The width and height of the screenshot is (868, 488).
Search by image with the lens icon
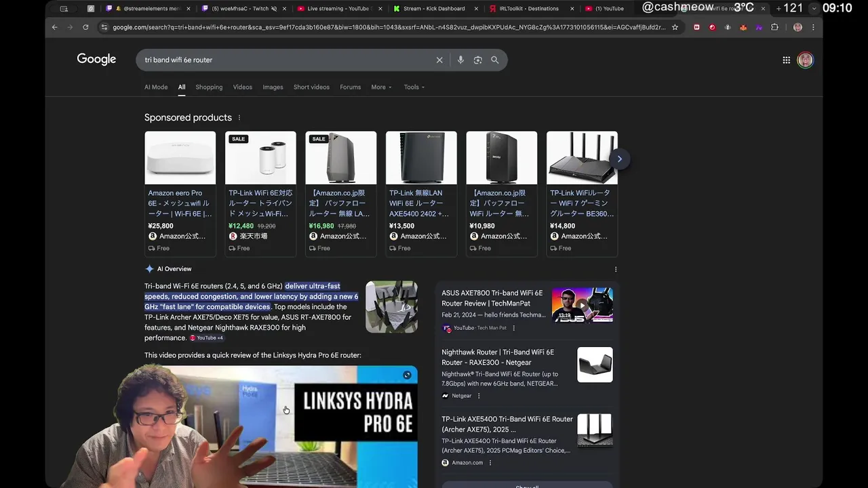tap(477, 60)
